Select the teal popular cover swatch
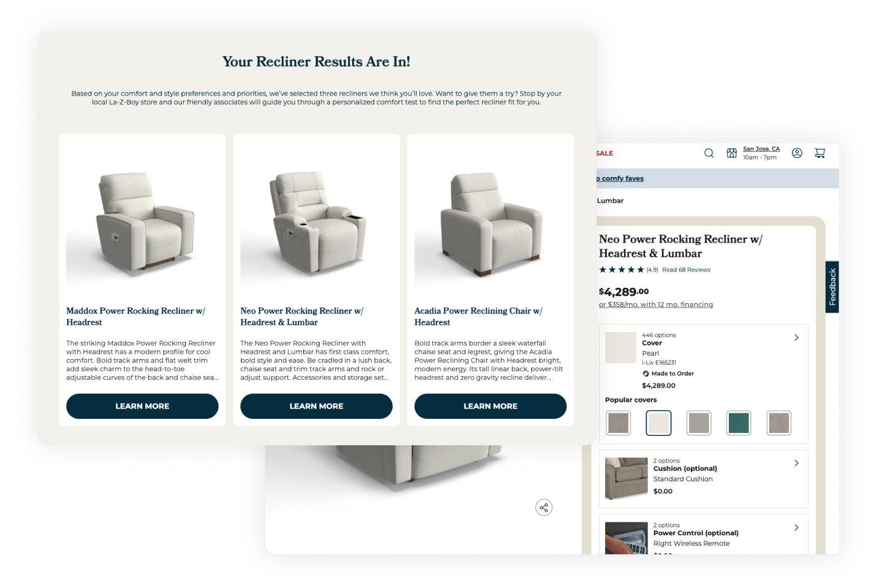Viewport: 882px width, 588px height. tap(739, 423)
